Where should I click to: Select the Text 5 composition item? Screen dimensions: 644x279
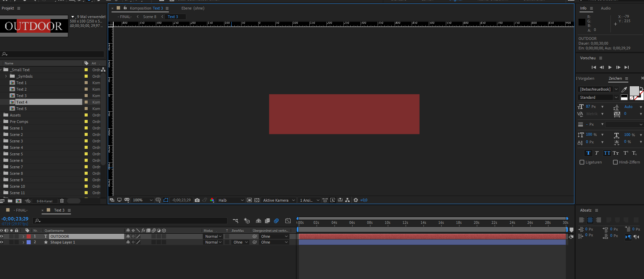click(21, 109)
